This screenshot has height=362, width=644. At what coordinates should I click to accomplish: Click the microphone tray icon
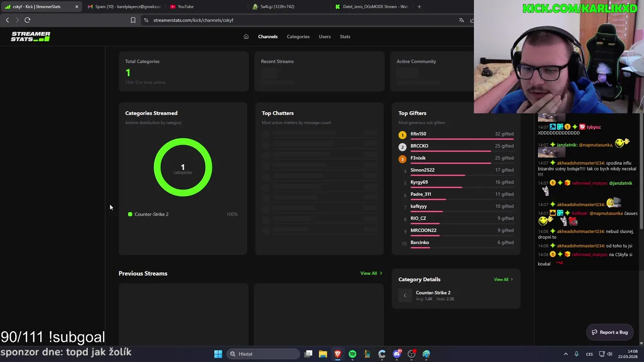577,354
